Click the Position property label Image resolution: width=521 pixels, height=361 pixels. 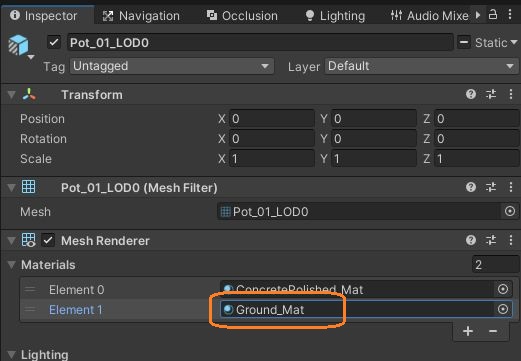coord(42,119)
